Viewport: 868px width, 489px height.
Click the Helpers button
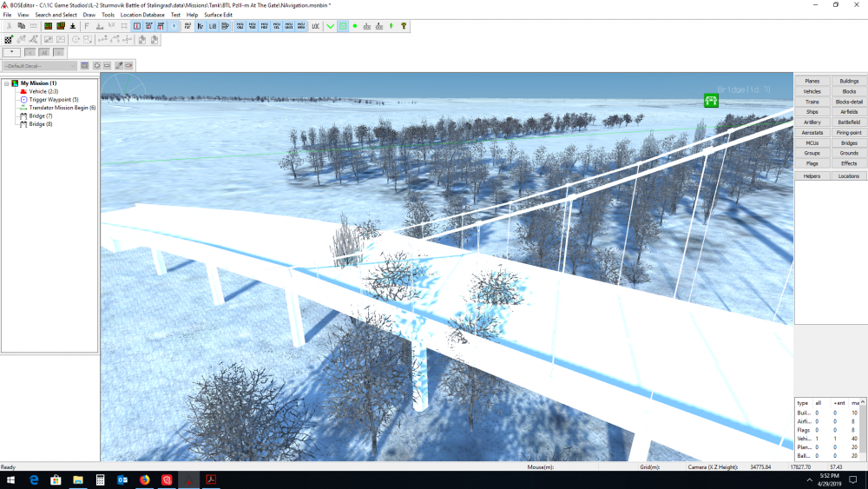pos(812,176)
